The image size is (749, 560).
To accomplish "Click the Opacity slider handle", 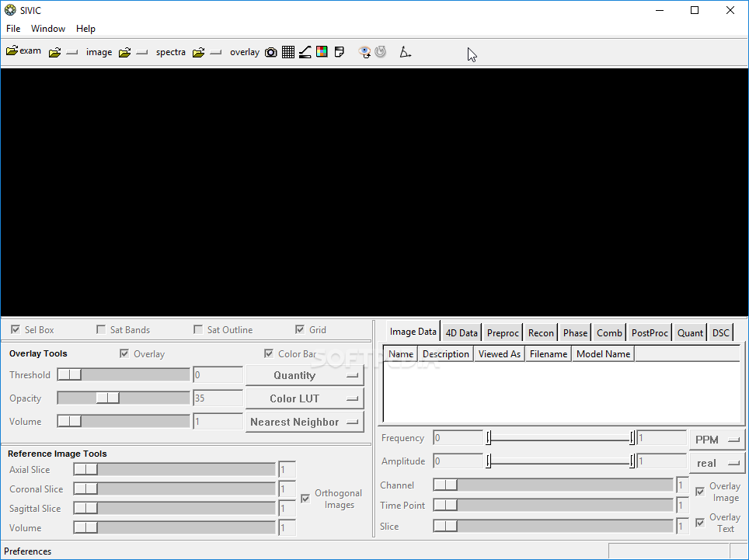I will tap(107, 398).
